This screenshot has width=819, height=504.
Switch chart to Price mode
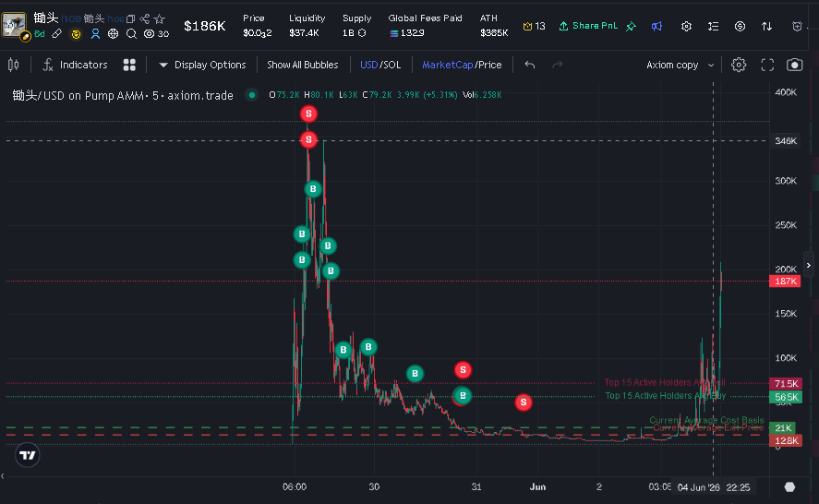(490, 65)
